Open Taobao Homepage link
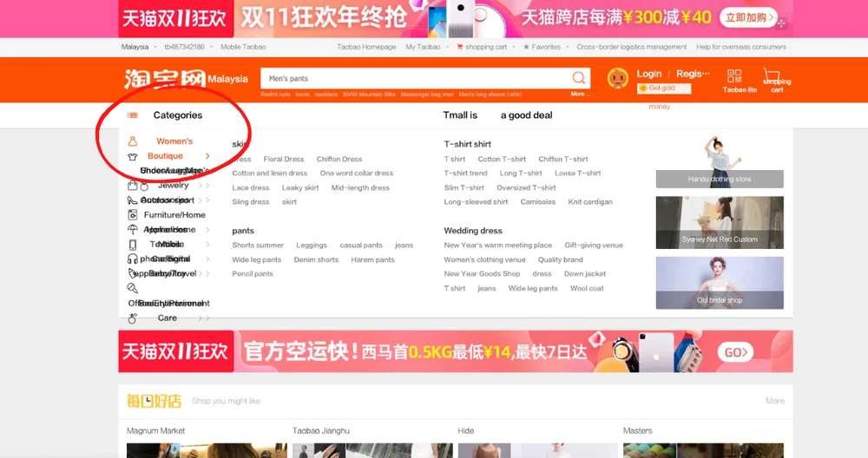This screenshot has width=868, height=458. [x=366, y=47]
